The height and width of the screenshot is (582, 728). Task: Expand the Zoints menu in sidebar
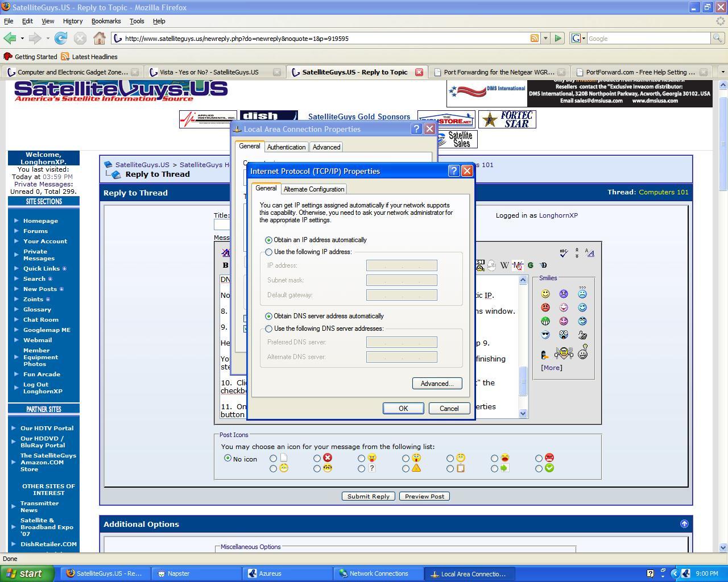point(48,300)
